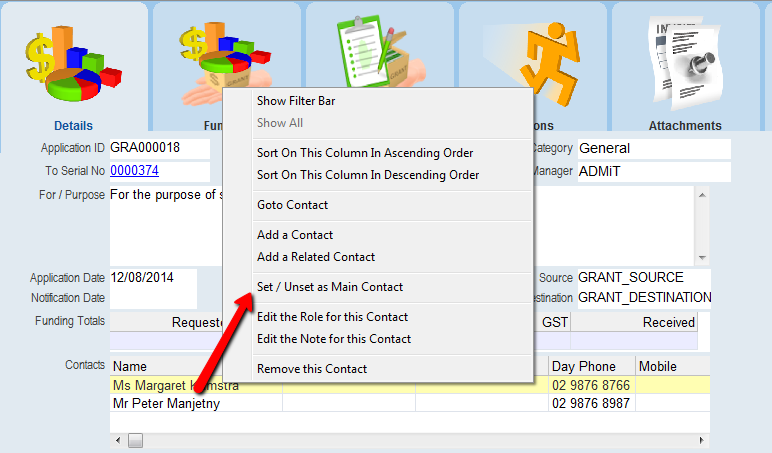Screen dimensions: 772x453
Task: Click the Purpose box scroll up arrow
Action: [702, 195]
